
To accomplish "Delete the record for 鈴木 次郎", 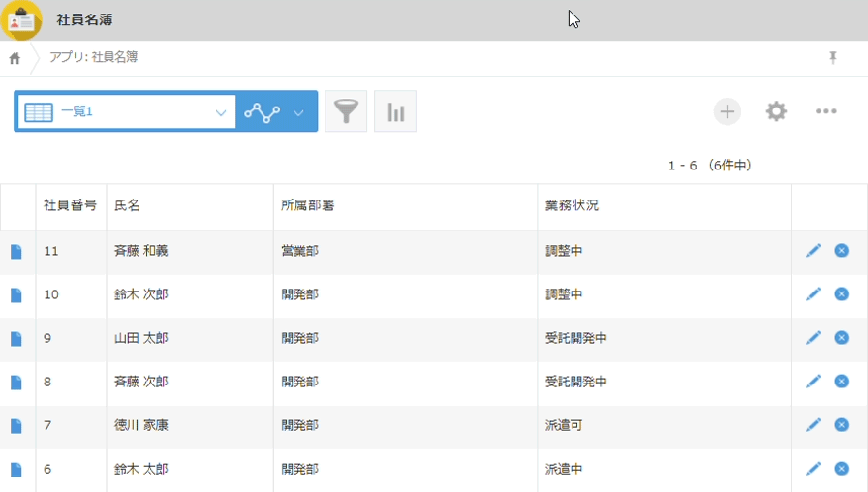I will click(x=841, y=293).
